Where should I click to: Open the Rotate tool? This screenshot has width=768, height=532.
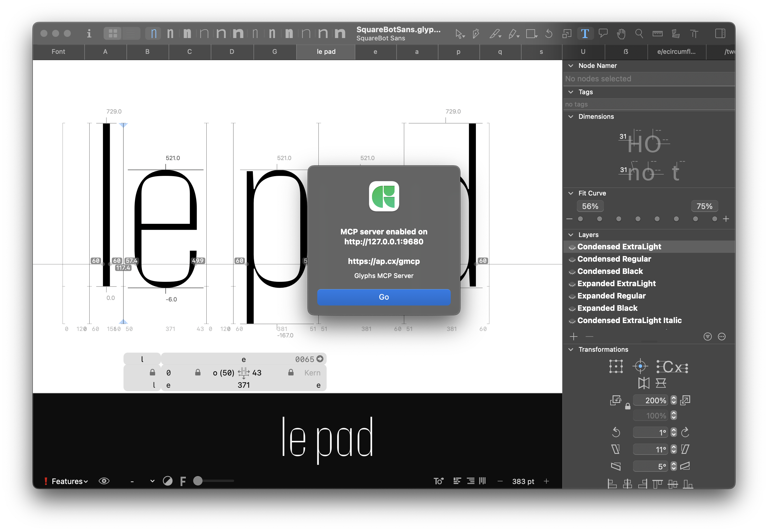pos(549,33)
